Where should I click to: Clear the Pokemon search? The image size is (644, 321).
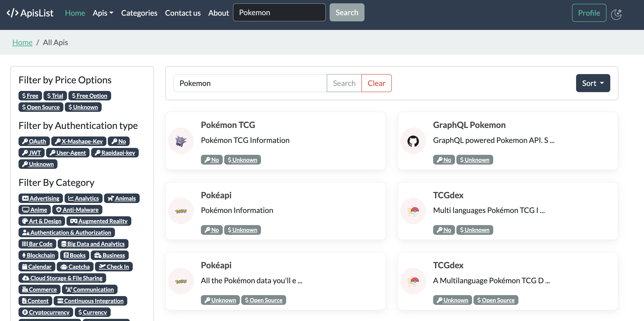(377, 83)
